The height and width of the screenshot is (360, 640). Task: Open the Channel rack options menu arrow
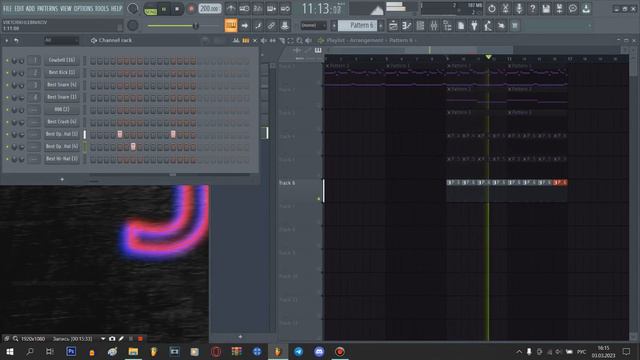click(x=7, y=40)
